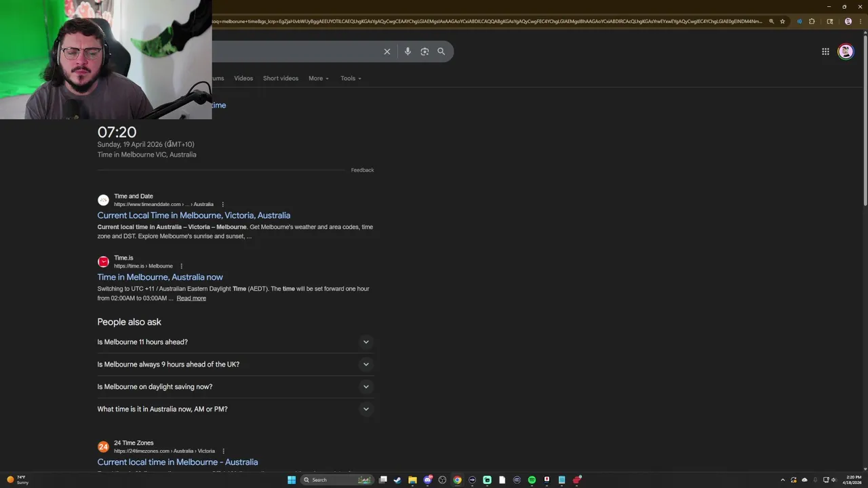
Task: Click Read more in Time.is snippet
Action: (191, 298)
